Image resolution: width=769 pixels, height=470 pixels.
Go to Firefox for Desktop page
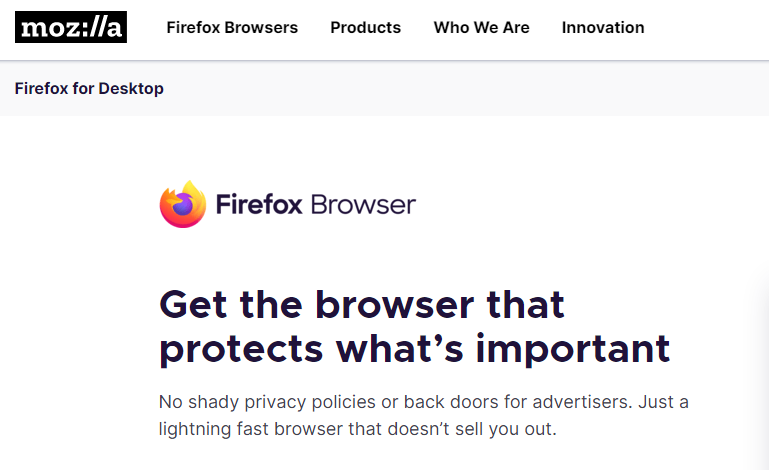point(89,88)
